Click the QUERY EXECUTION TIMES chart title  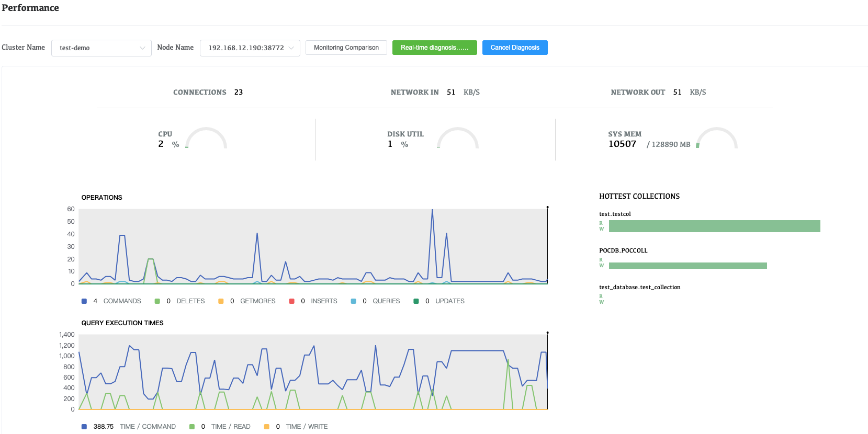tap(122, 323)
